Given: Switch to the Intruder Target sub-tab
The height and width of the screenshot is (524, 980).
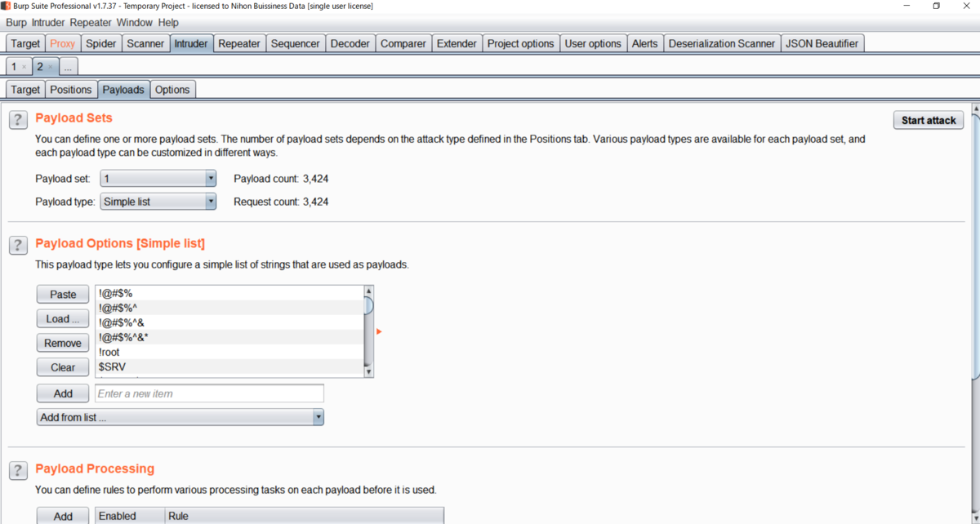Looking at the screenshot, I should pyautogui.click(x=25, y=90).
